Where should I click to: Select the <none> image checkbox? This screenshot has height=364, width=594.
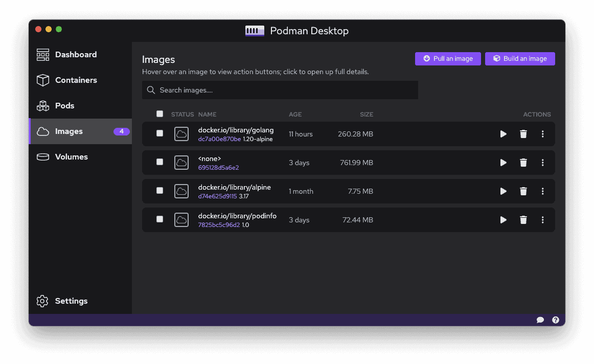point(159,162)
